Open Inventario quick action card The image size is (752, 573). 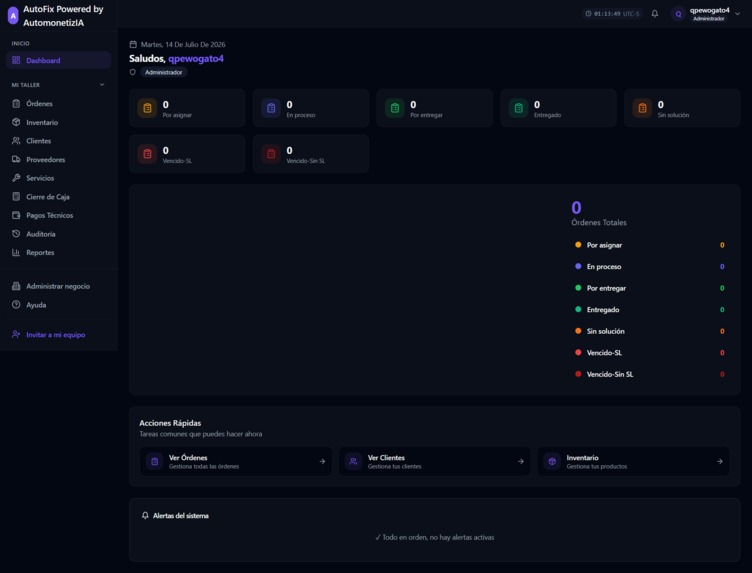[634, 462]
